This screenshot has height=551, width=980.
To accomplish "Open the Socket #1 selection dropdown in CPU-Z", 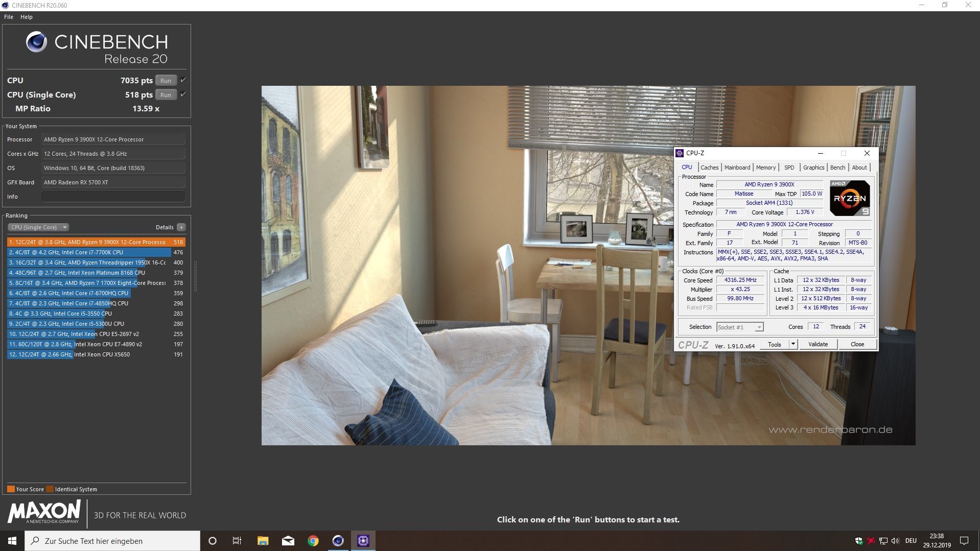I will tap(739, 327).
